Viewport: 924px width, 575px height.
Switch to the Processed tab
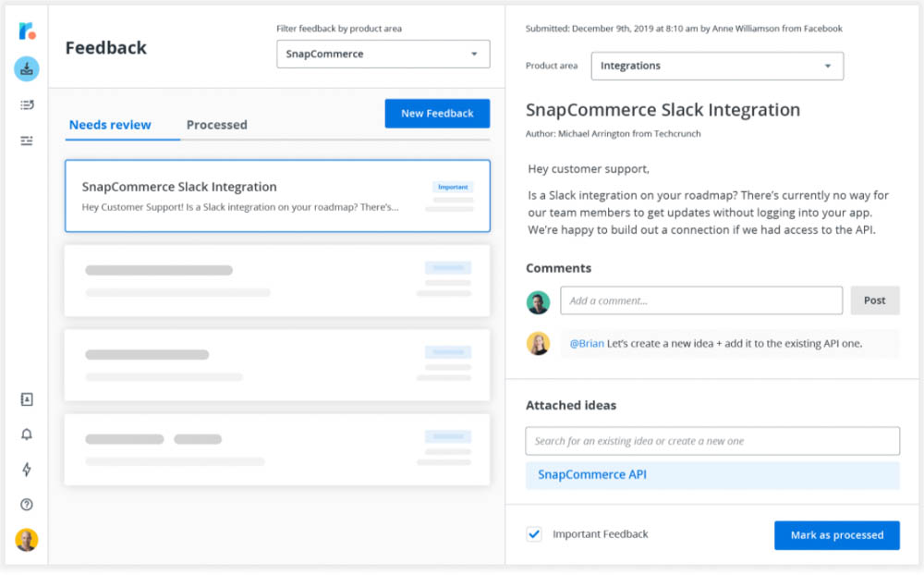click(x=217, y=125)
